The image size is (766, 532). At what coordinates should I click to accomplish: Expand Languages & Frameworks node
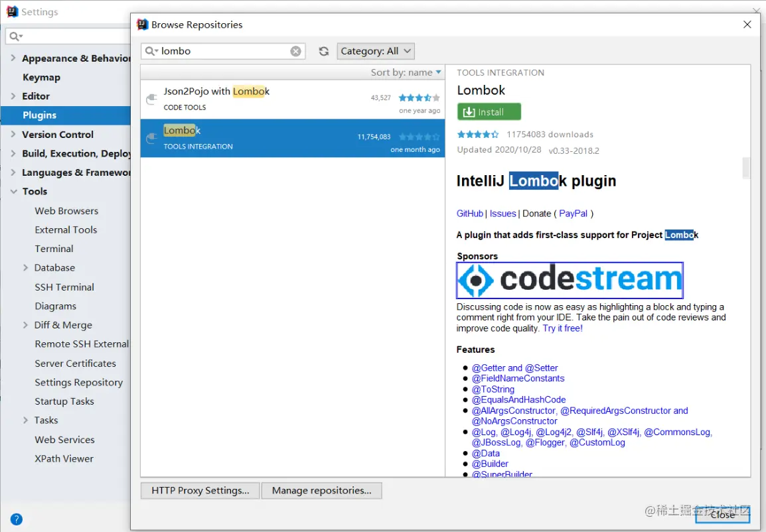[x=13, y=172]
